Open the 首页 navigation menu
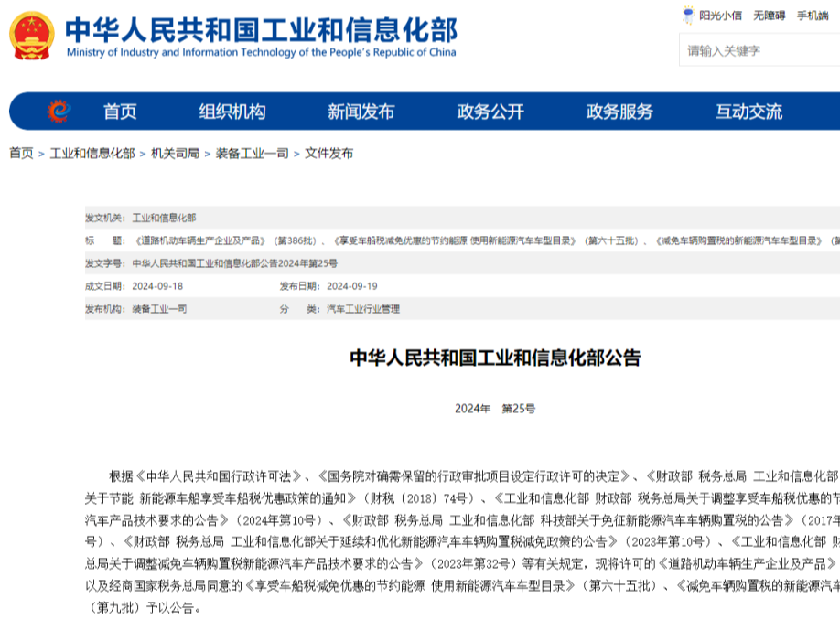Viewport: 840px width, 630px height. point(120,112)
